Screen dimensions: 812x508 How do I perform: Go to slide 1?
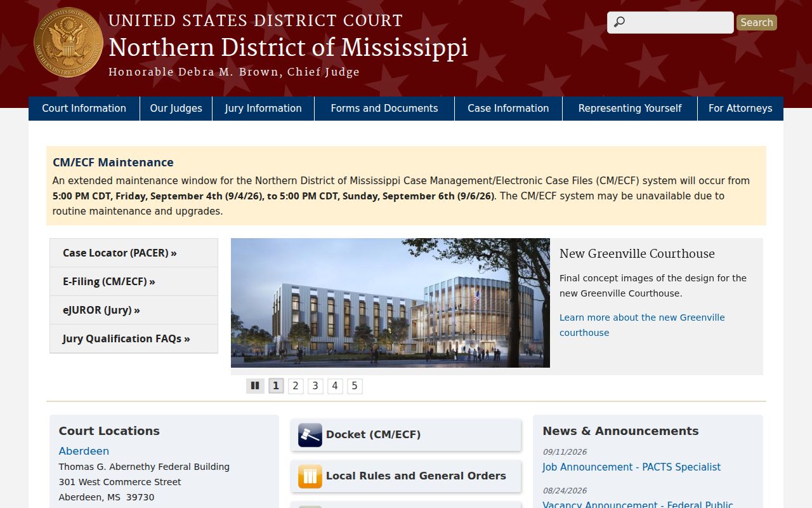click(x=276, y=385)
